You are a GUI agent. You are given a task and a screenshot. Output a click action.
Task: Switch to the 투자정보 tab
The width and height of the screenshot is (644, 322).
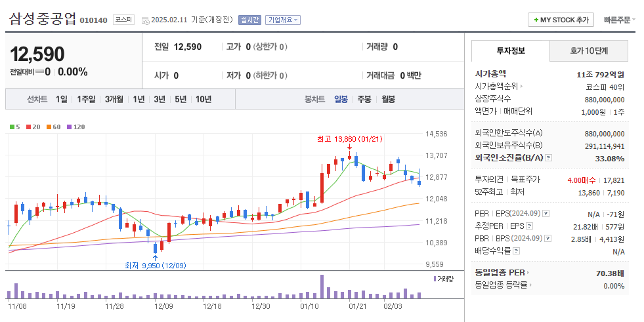tap(511, 51)
